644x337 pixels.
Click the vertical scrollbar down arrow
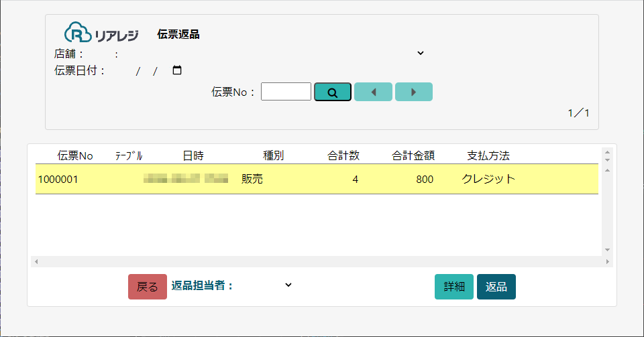(x=607, y=249)
